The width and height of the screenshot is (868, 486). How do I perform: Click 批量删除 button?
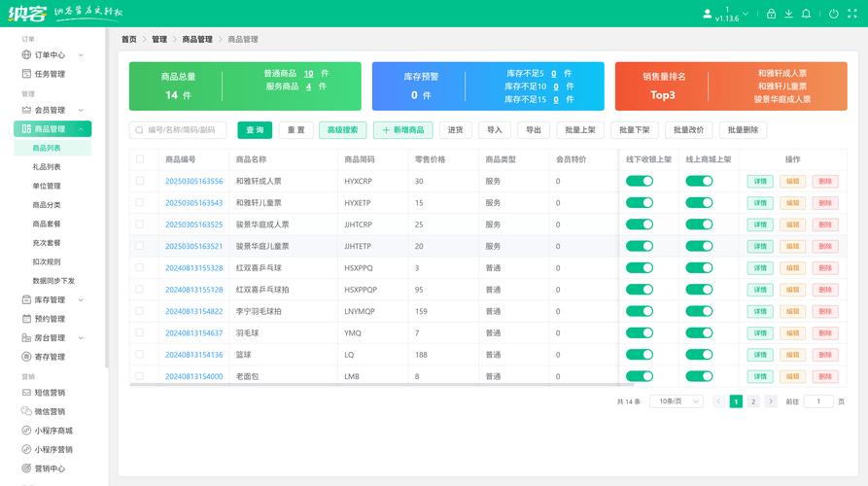click(743, 130)
